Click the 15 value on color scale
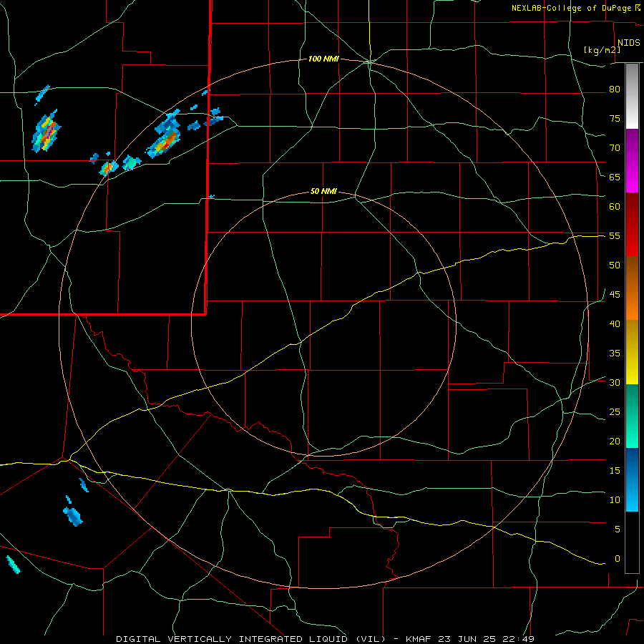 (615, 471)
